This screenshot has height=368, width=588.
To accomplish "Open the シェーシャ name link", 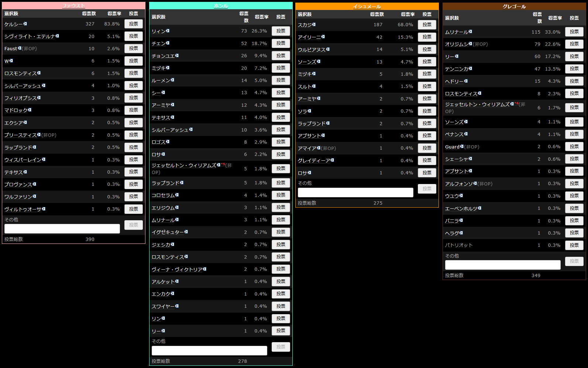I will point(457,159).
